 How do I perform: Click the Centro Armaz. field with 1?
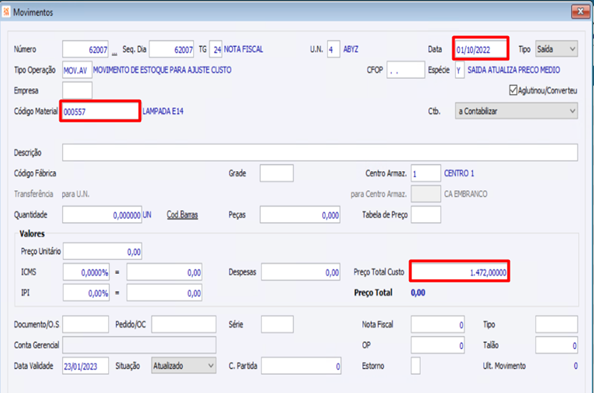coord(426,173)
